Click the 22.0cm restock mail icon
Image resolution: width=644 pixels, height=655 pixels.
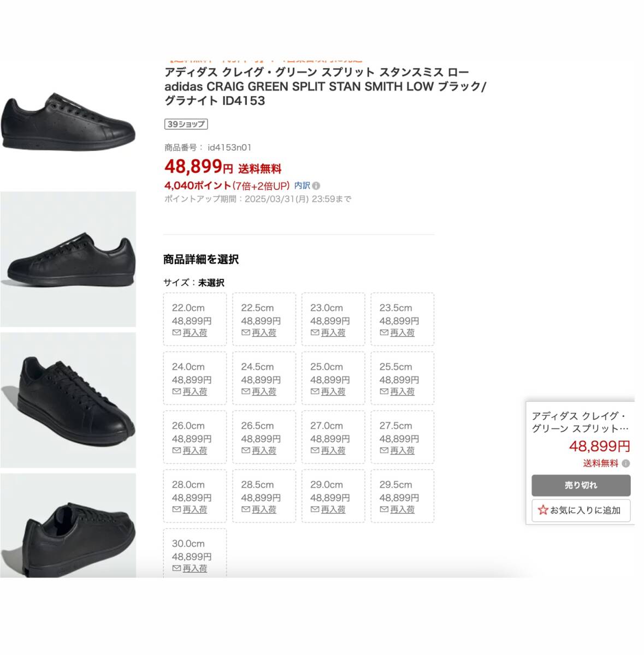pos(176,332)
